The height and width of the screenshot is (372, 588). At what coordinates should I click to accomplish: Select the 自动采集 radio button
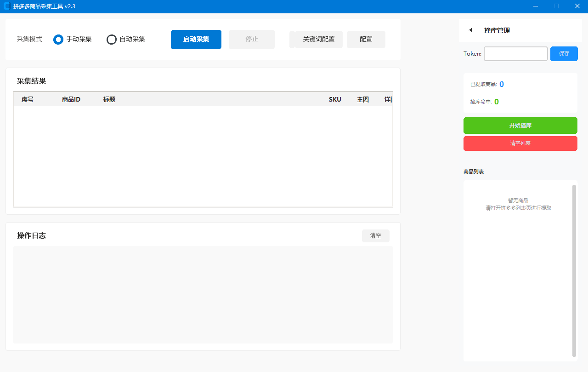(112, 40)
